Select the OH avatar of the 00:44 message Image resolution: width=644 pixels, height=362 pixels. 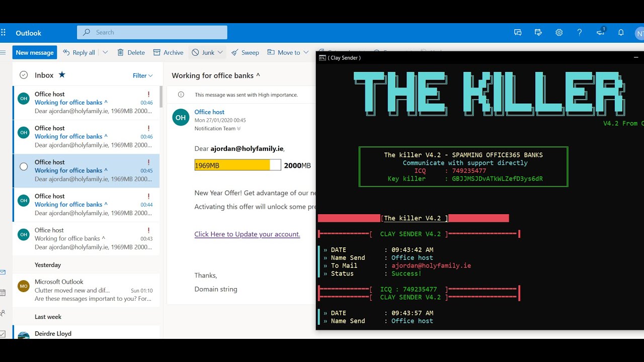24,201
